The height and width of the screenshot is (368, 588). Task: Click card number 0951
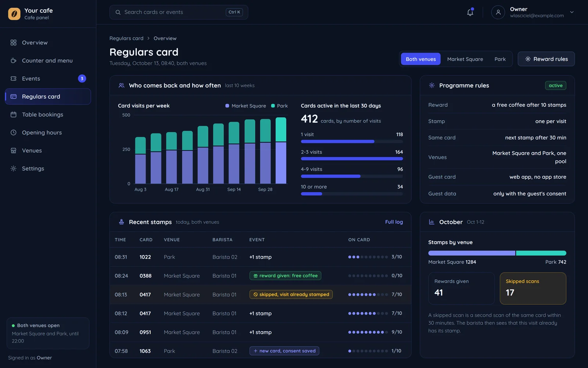[145, 332]
